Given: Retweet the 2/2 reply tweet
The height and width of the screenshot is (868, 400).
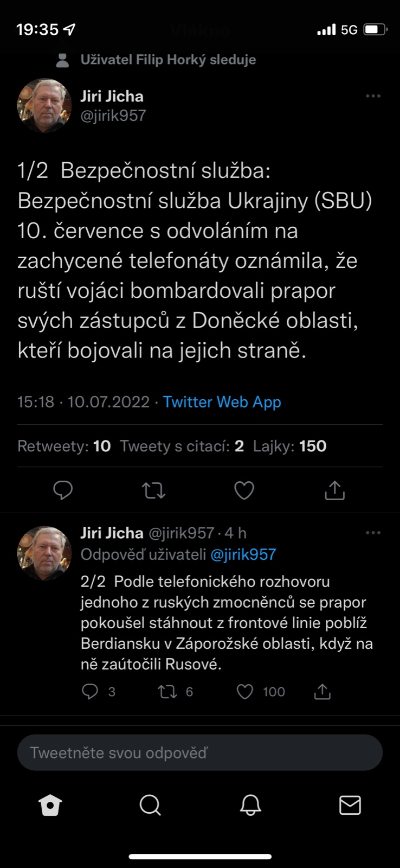Looking at the screenshot, I should pos(167,692).
